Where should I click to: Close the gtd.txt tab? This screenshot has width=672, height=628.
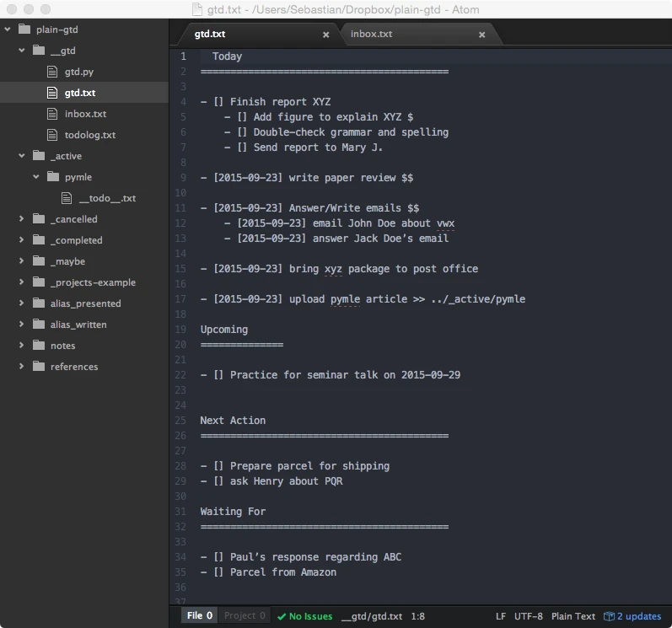click(325, 35)
